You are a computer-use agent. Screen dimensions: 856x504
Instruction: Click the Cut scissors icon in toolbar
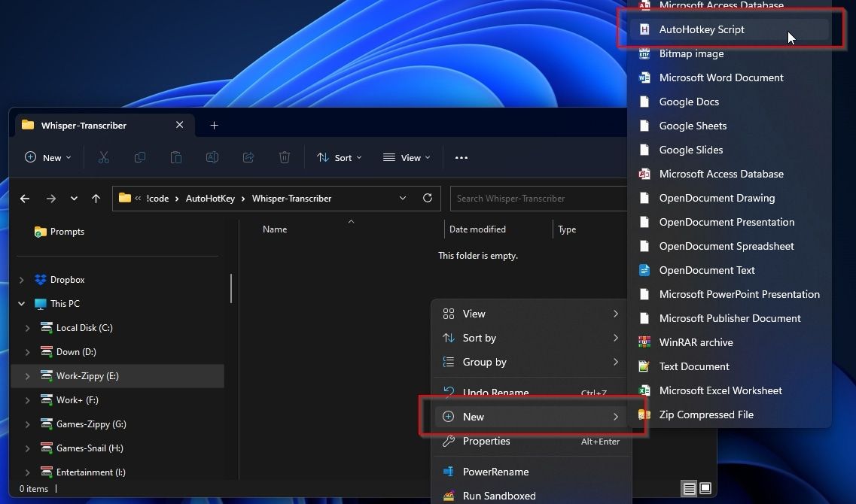click(x=104, y=157)
